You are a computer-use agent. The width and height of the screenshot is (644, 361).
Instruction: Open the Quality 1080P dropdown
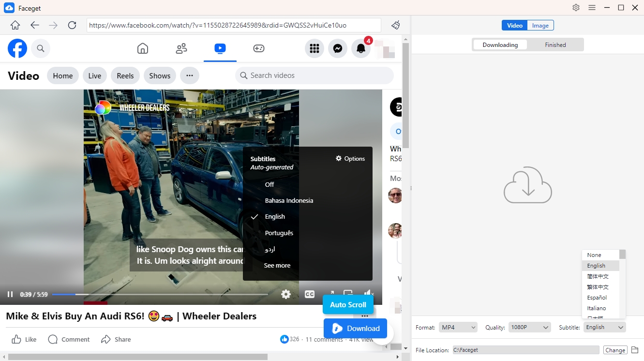pos(530,328)
